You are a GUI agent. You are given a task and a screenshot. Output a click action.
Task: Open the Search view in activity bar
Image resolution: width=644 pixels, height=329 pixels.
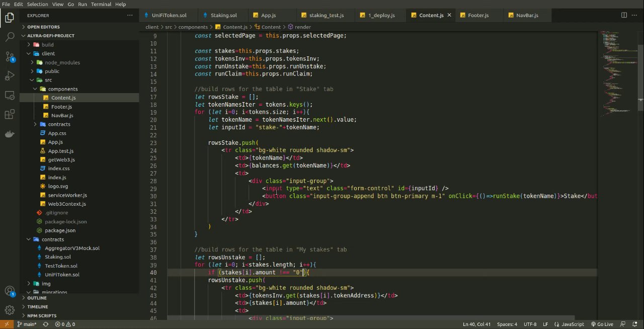10,37
